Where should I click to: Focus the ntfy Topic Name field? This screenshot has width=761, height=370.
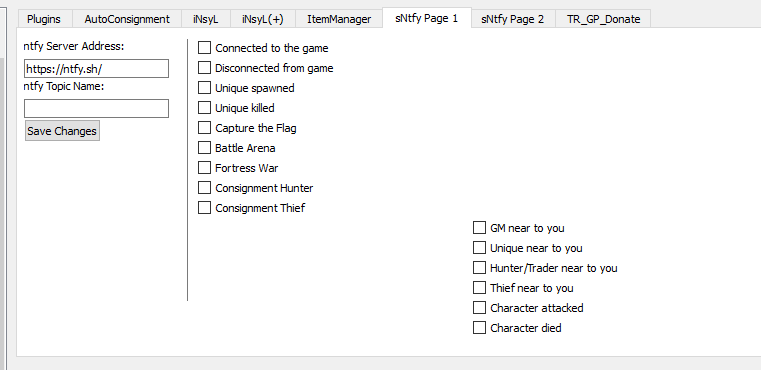pos(97,108)
